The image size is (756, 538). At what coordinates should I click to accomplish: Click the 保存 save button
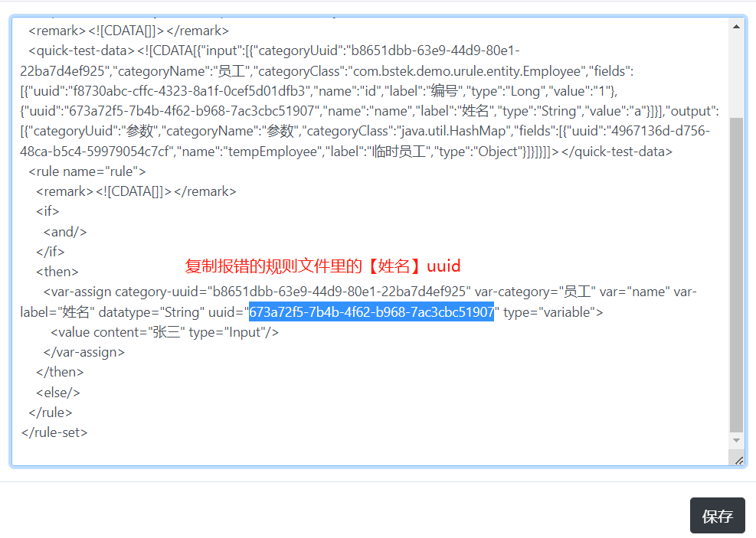(x=717, y=515)
